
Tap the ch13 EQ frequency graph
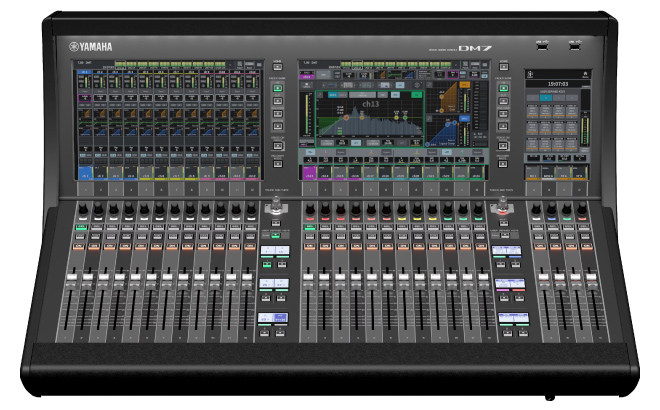tap(370, 117)
